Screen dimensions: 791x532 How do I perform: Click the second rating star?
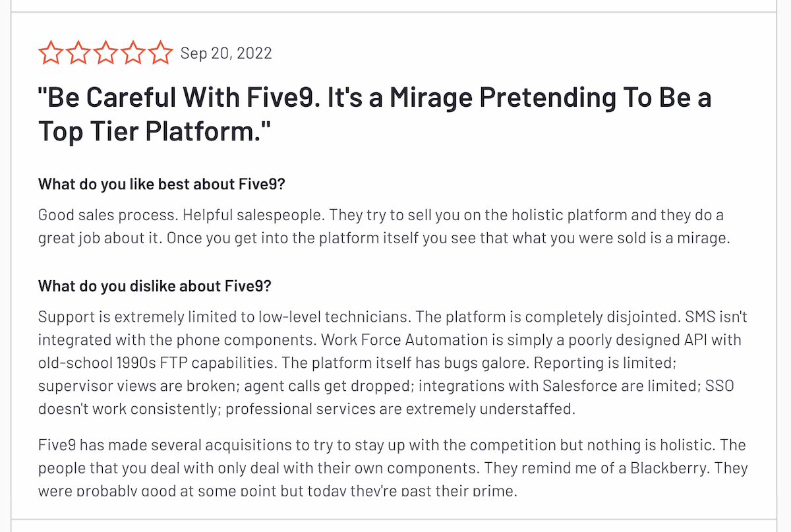78,53
